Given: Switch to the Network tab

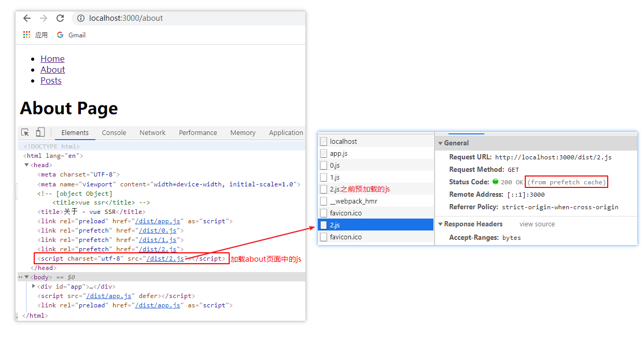Looking at the screenshot, I should tap(152, 132).
